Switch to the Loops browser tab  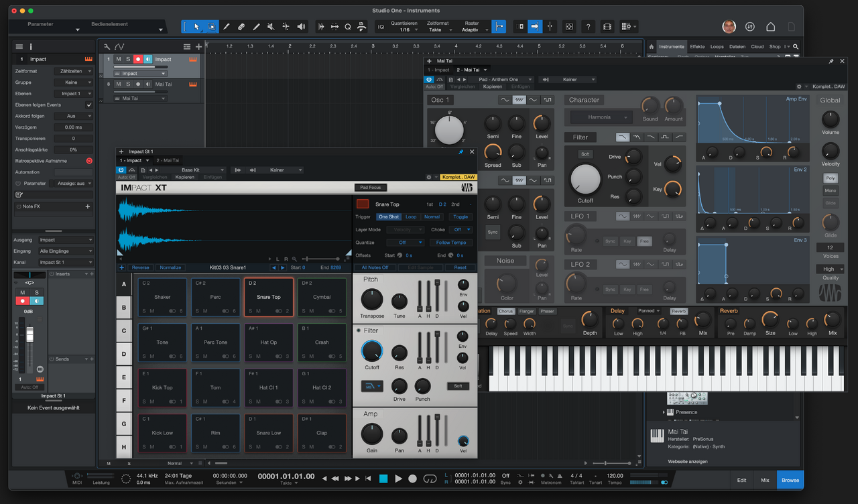click(717, 47)
